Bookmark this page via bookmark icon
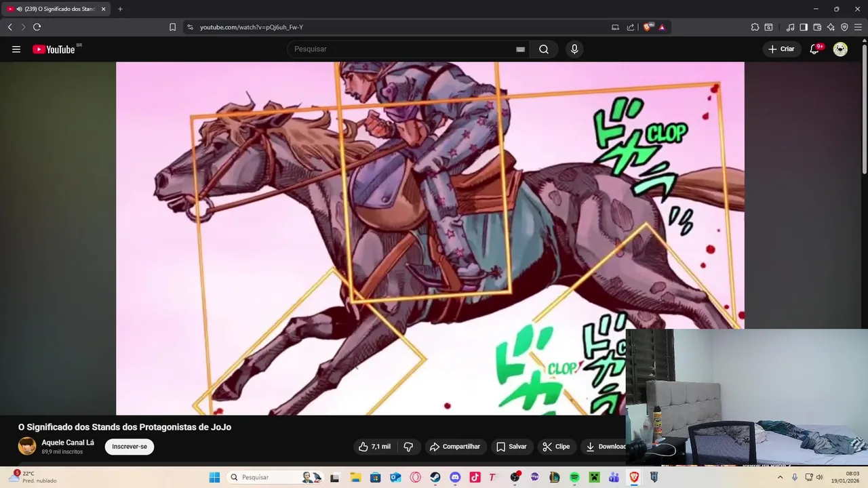This screenshot has width=868, height=488. pos(172,27)
